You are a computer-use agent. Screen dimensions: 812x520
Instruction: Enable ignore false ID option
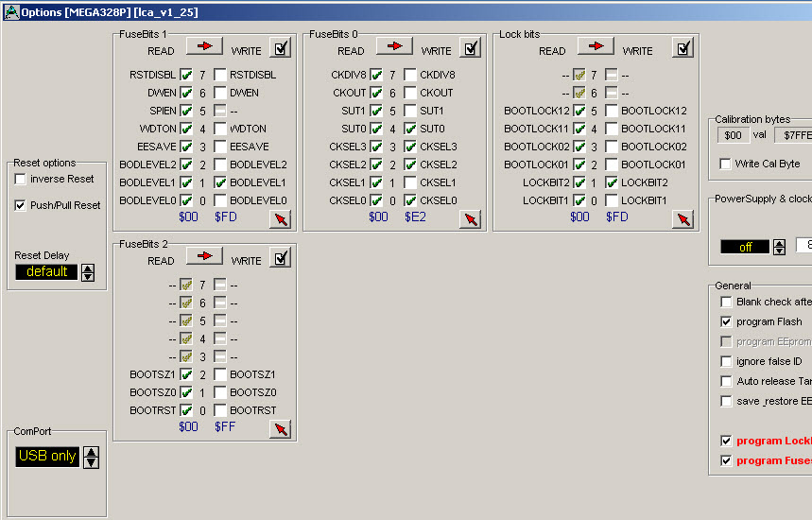[x=727, y=361]
